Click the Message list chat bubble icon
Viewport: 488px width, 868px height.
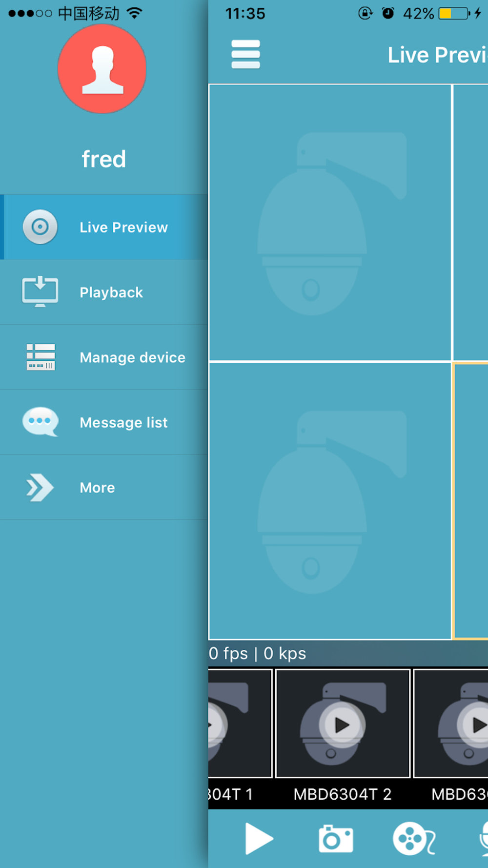point(41,421)
